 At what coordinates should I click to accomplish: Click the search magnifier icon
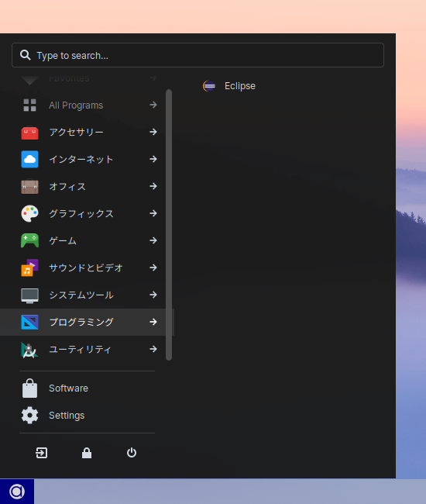click(x=25, y=55)
